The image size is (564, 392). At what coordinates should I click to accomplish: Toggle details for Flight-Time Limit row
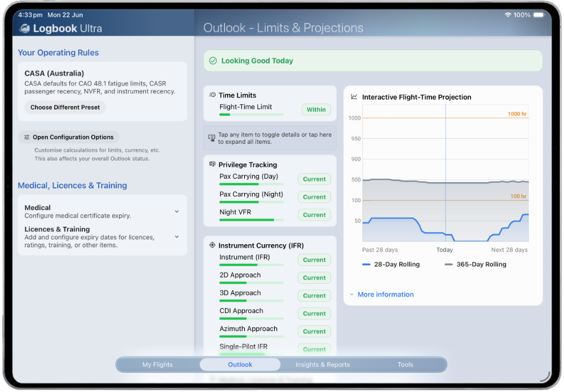coord(271,109)
